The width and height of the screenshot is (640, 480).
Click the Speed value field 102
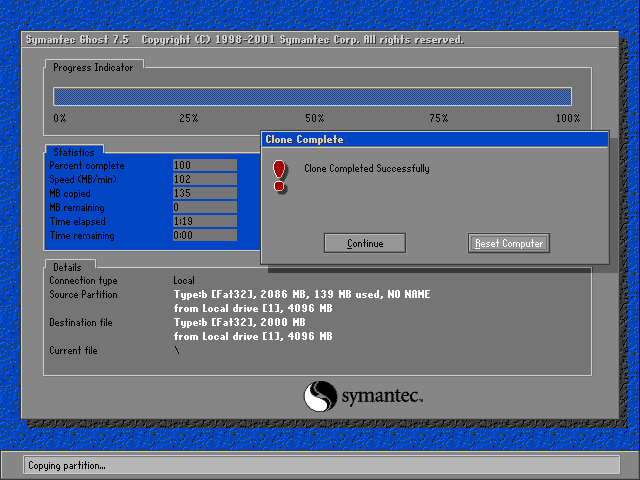coord(205,179)
